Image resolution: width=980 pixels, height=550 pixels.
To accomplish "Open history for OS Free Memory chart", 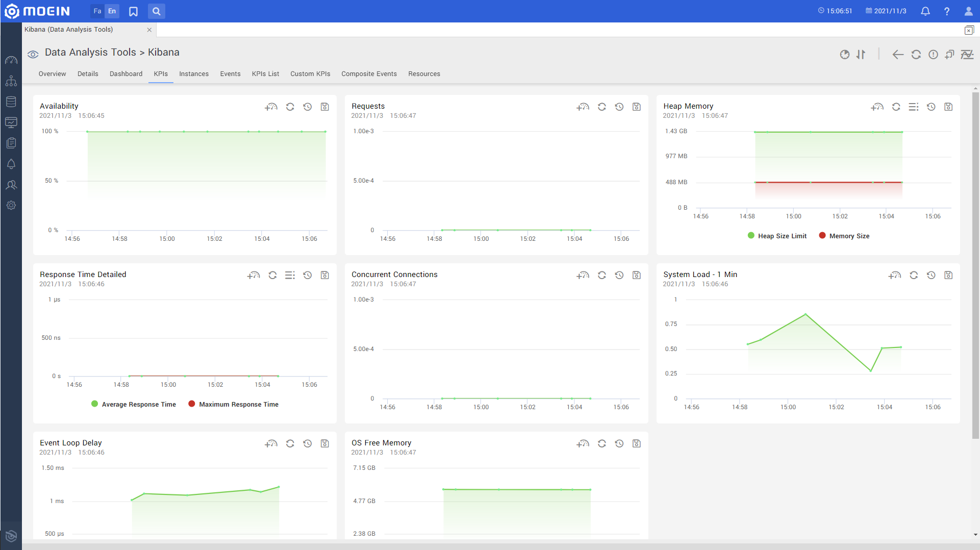I will point(619,443).
